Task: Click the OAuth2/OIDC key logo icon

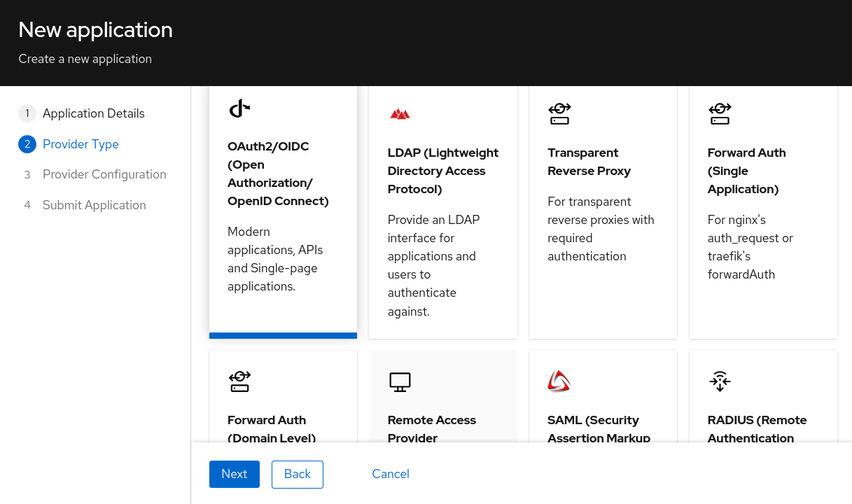Action: coord(239,108)
